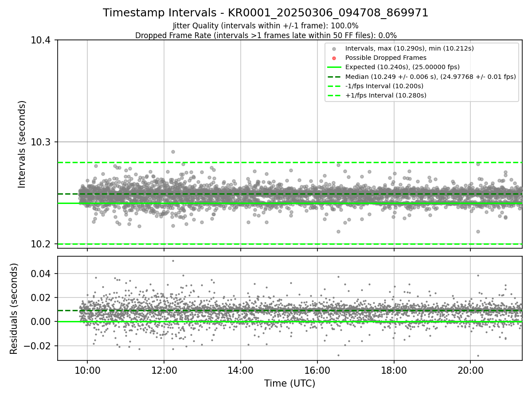Click legend entry Median (10.249 +/- 0.006 s)

coord(430,77)
